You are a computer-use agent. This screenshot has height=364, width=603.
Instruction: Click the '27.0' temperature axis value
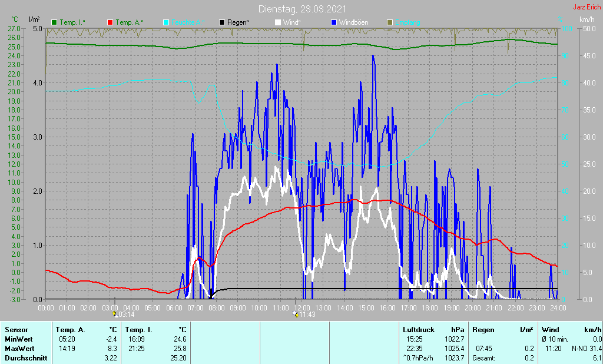[x=14, y=28]
